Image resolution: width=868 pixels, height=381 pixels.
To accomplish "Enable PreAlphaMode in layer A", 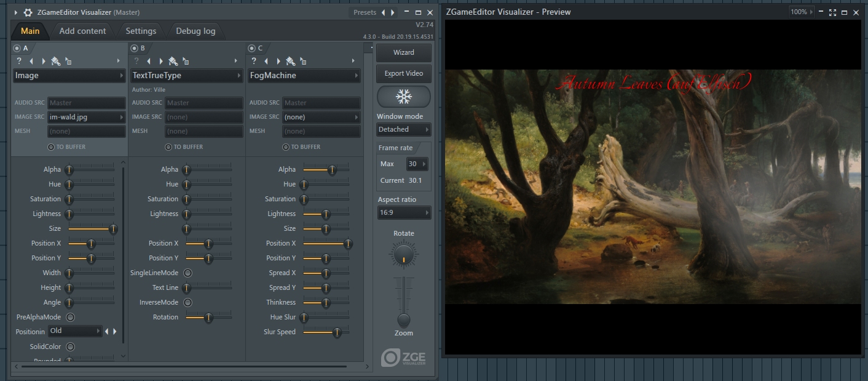I will click(x=70, y=317).
